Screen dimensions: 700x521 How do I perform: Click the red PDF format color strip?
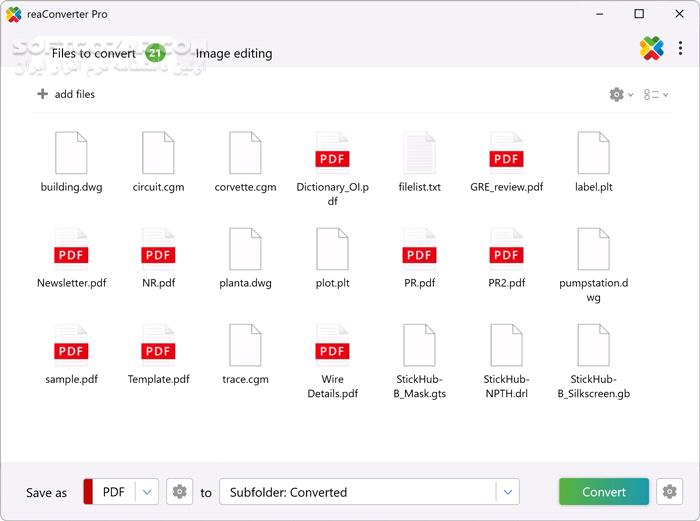88,492
